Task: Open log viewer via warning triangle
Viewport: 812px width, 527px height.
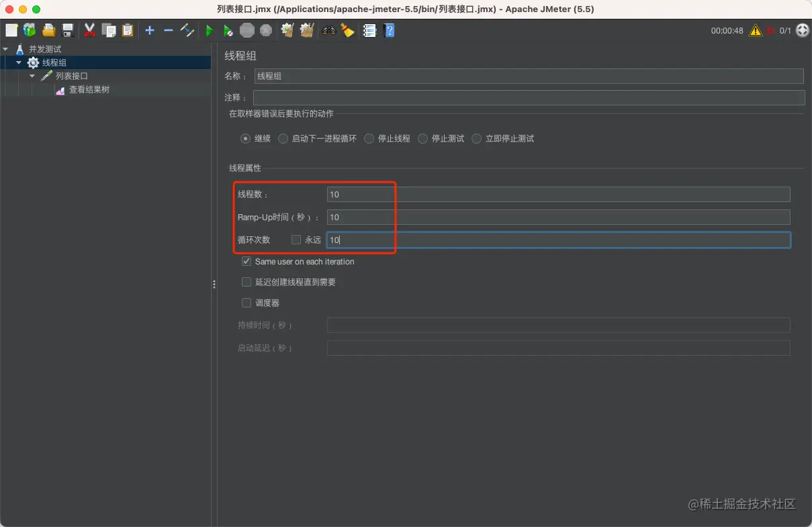Action: tap(756, 30)
